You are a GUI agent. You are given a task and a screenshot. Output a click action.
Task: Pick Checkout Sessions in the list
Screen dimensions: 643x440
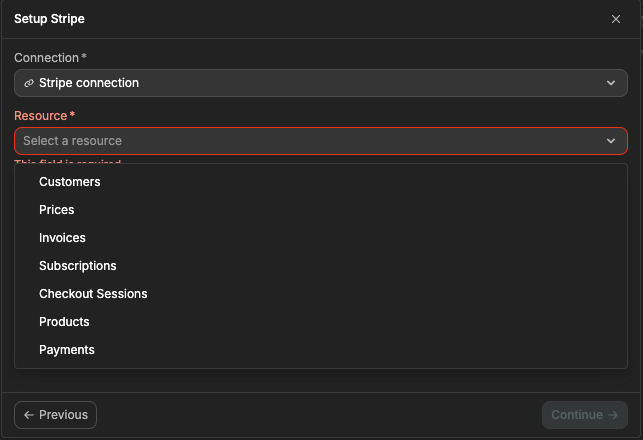(x=321, y=294)
